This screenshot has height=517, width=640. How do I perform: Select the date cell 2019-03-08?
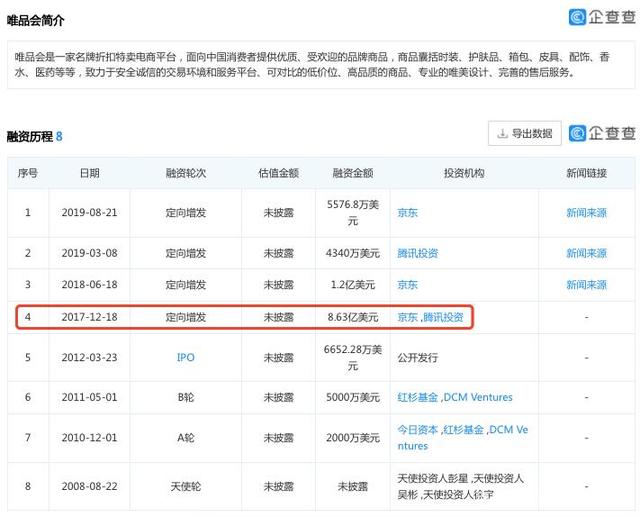tap(89, 253)
